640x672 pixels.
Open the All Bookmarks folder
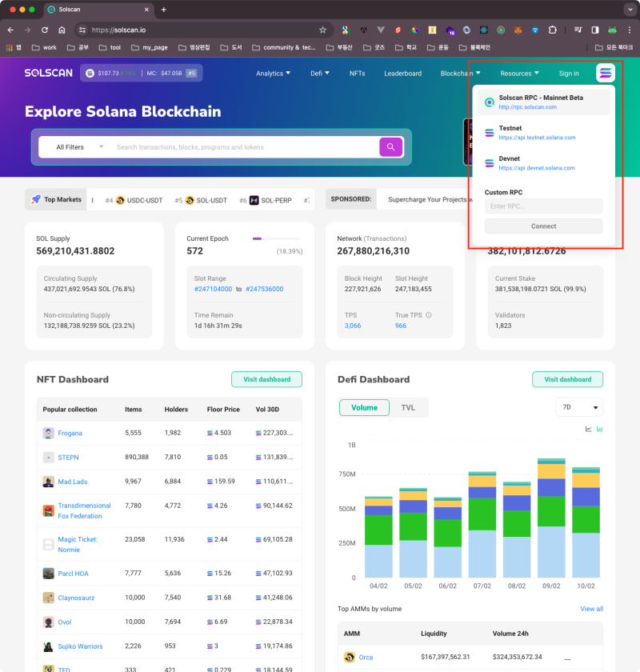614,47
